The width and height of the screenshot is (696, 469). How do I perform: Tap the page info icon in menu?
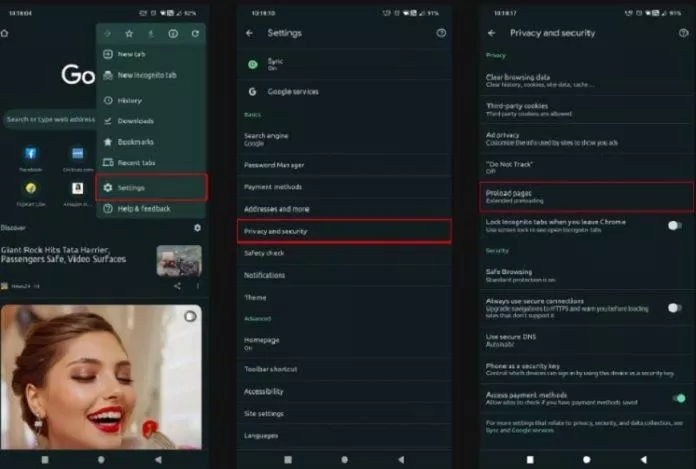(173, 34)
